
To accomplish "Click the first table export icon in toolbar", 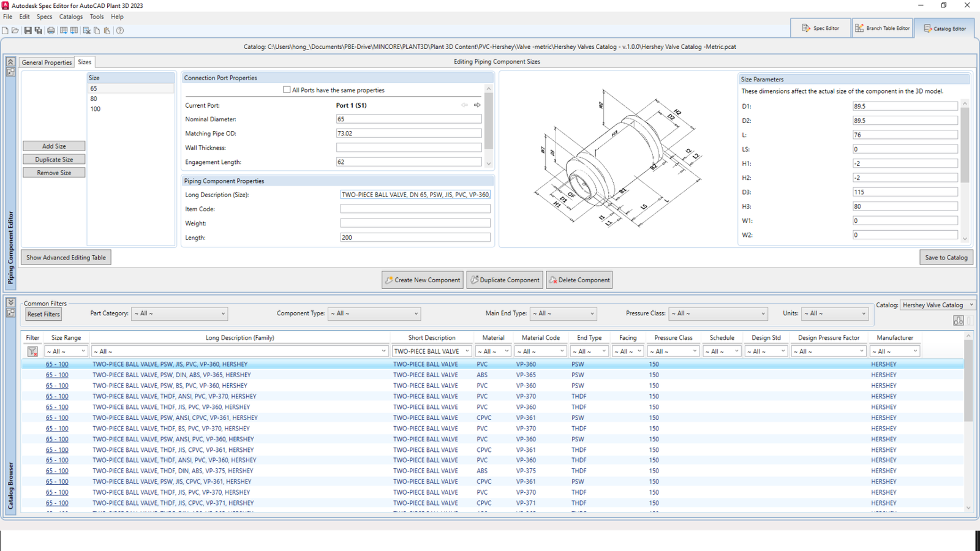I will coord(64,31).
